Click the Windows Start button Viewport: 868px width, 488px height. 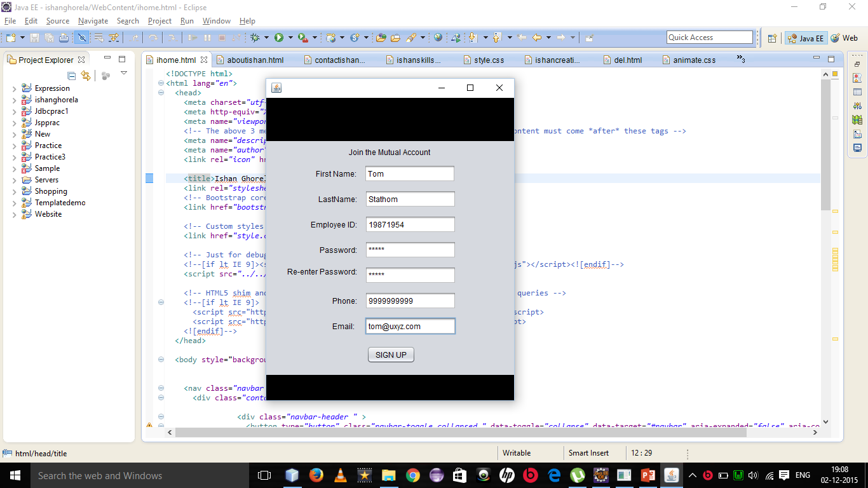click(14, 475)
